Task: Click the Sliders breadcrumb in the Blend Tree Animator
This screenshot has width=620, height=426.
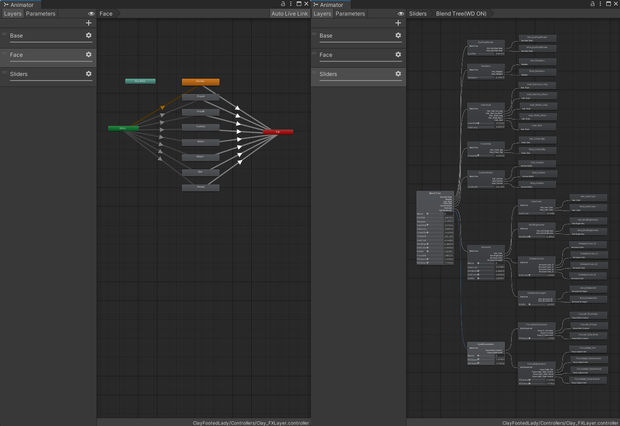Action: 418,13
